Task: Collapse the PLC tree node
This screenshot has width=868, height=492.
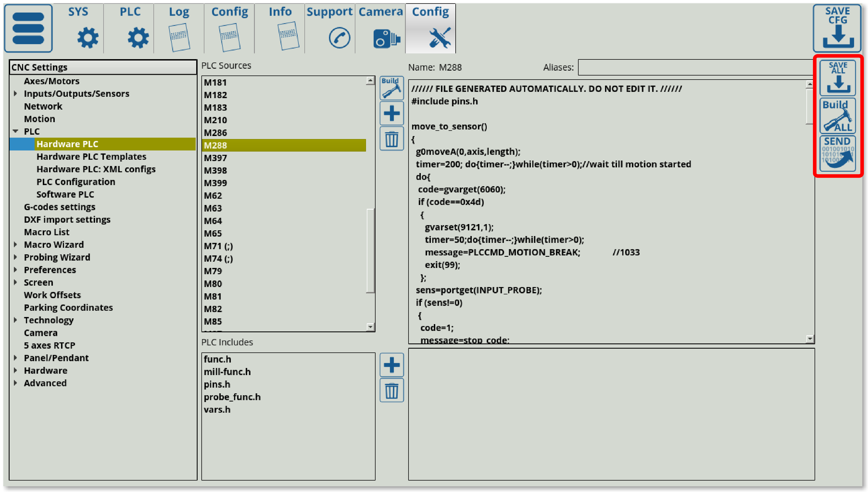Action: click(x=16, y=131)
